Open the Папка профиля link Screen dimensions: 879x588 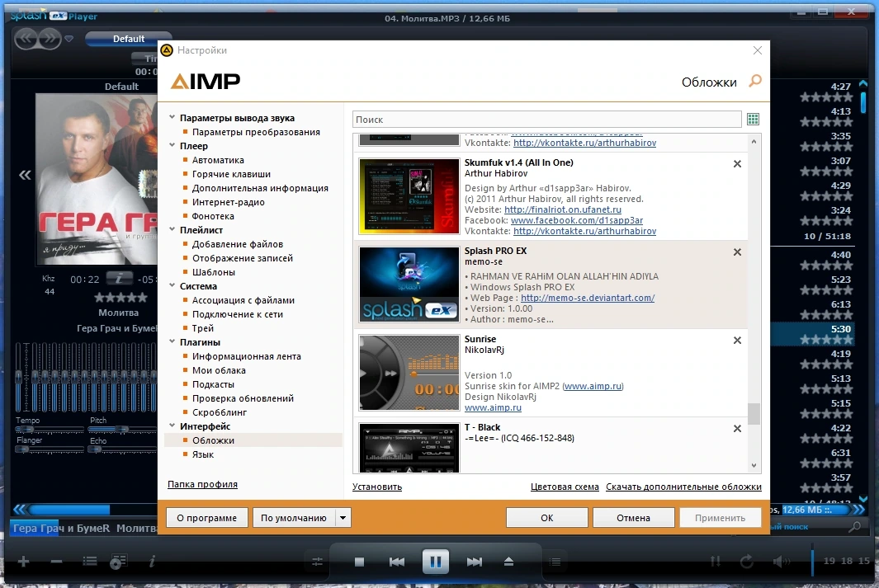pos(202,484)
